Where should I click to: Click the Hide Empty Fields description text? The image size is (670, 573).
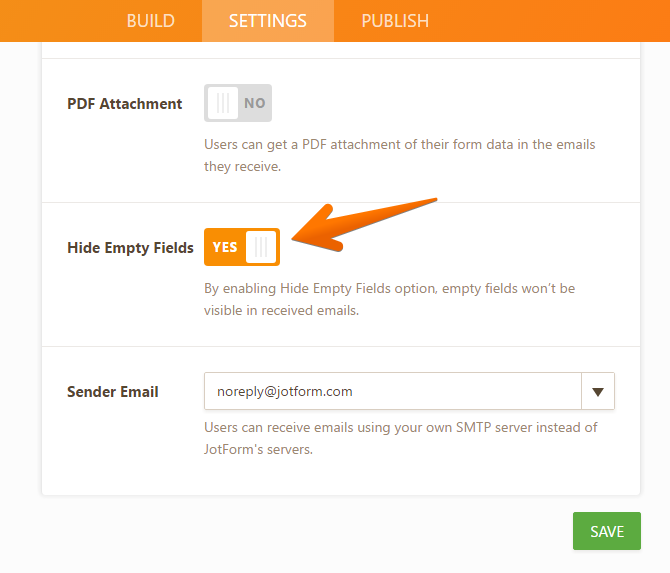point(390,299)
